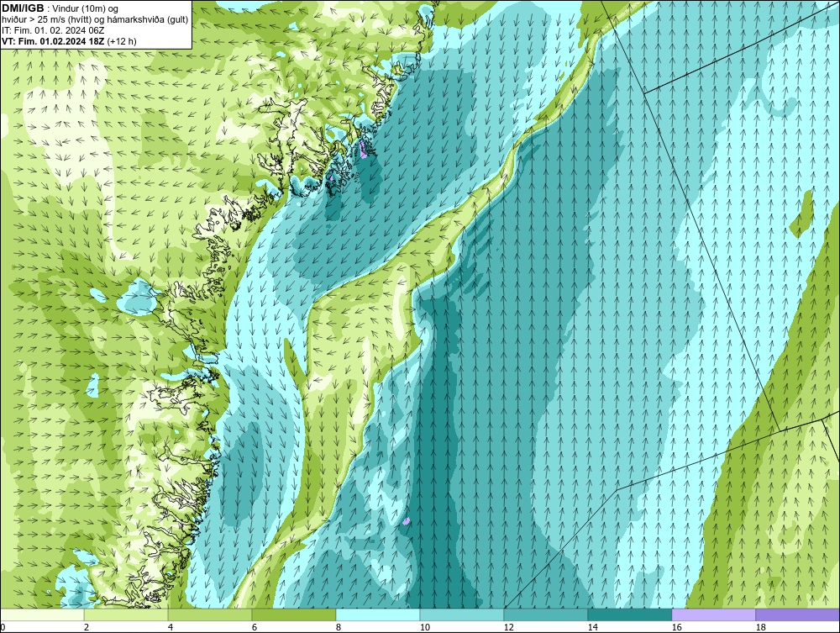The image size is (840, 633).
Task: Click the light purple 16–18 legend swatch
Action: 713,615
